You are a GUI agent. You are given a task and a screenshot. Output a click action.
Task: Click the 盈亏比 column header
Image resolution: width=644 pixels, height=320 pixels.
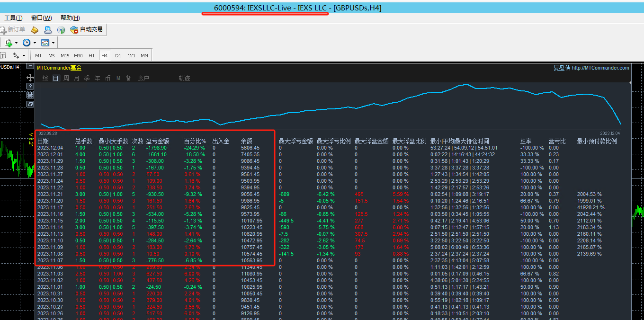point(557,141)
